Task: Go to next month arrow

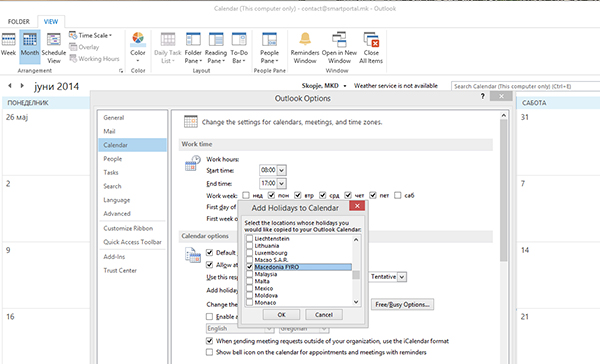Action: coord(22,86)
